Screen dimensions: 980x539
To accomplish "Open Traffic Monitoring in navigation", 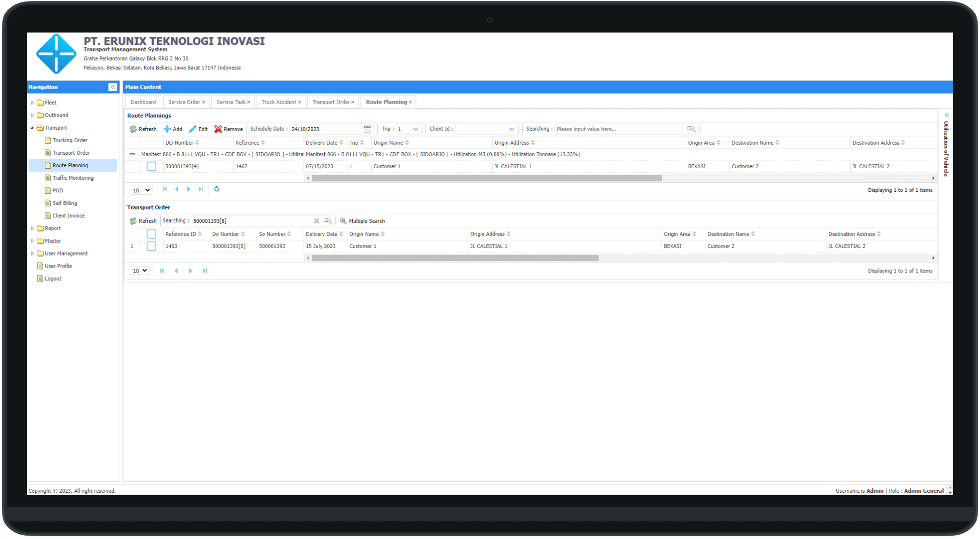I will 73,178.
